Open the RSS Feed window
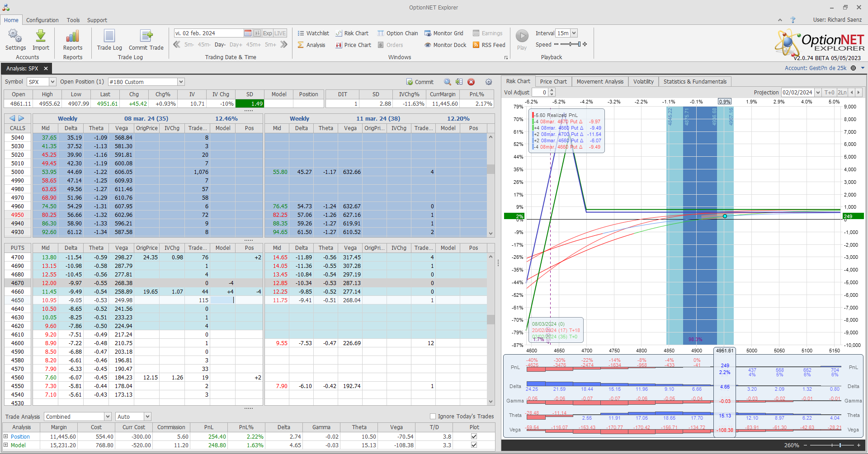868x454 pixels. click(489, 45)
